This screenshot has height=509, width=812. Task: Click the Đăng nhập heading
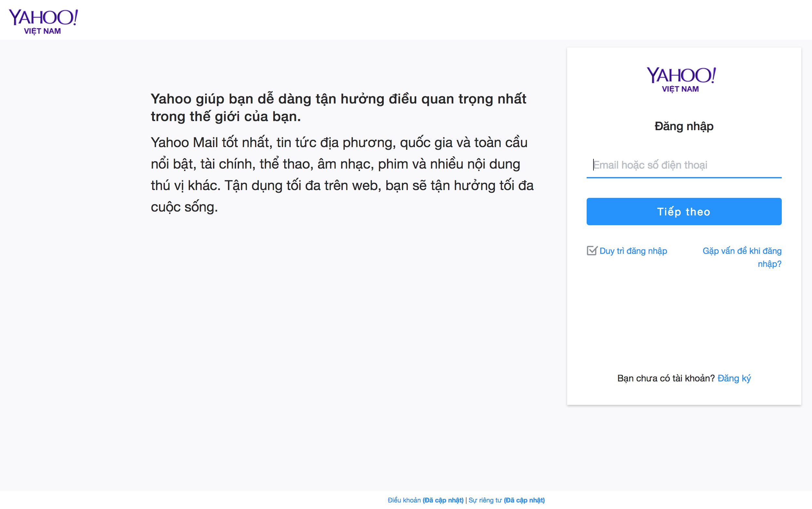coord(684,126)
